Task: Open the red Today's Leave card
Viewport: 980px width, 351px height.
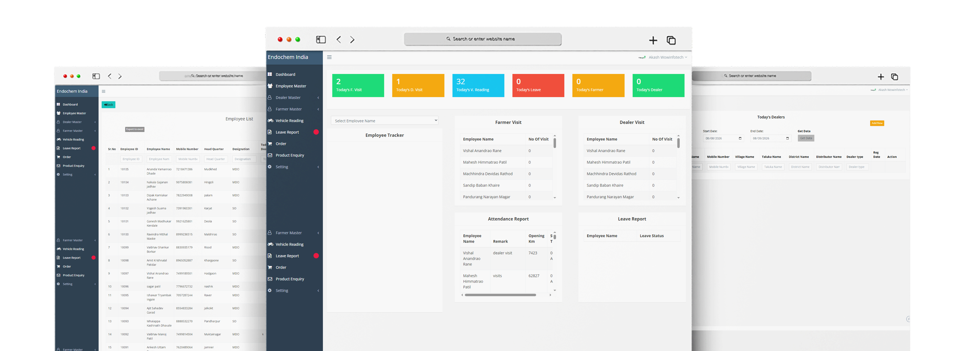Action: tap(538, 85)
